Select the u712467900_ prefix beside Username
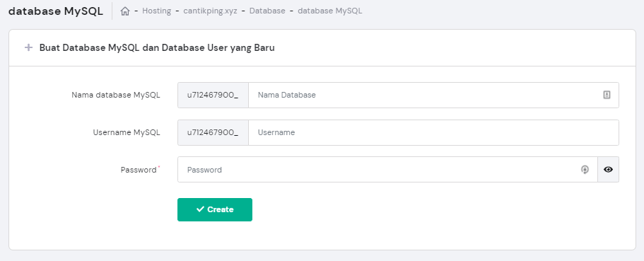644x261 pixels. (213, 132)
